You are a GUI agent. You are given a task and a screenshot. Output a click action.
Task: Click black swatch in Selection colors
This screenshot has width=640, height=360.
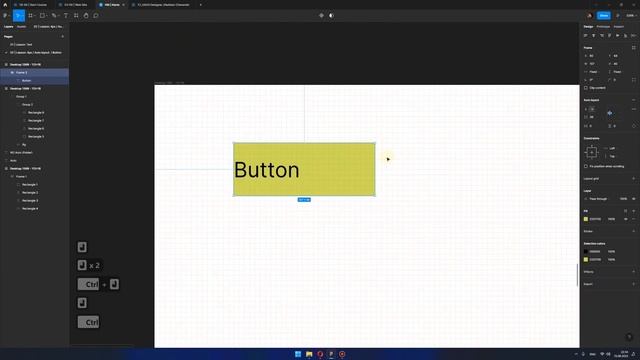(586, 251)
